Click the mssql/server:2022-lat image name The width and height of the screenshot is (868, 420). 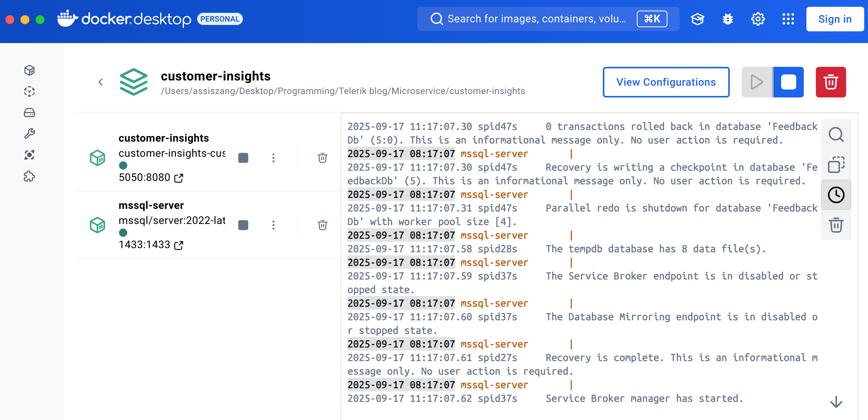click(172, 221)
